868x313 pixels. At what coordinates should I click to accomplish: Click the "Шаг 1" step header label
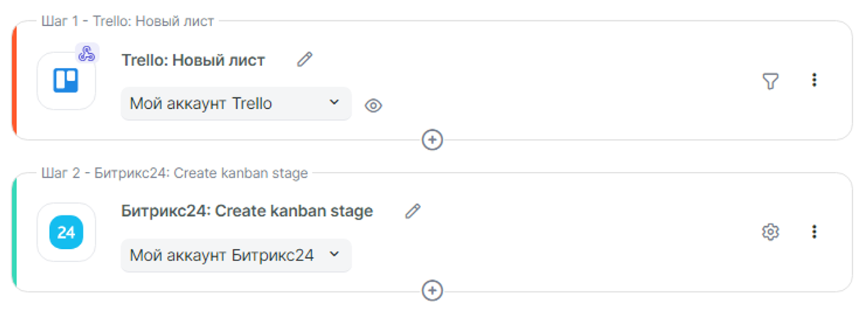[x=128, y=21]
